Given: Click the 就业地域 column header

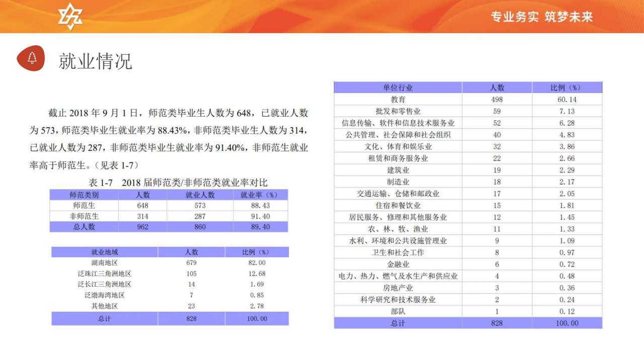Looking at the screenshot, I should click(104, 252).
